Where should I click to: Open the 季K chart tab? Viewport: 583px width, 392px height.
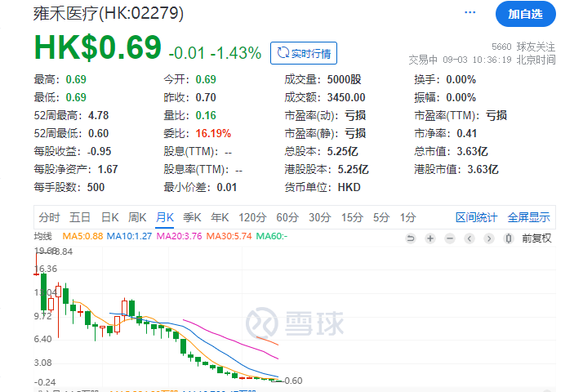[x=192, y=217]
